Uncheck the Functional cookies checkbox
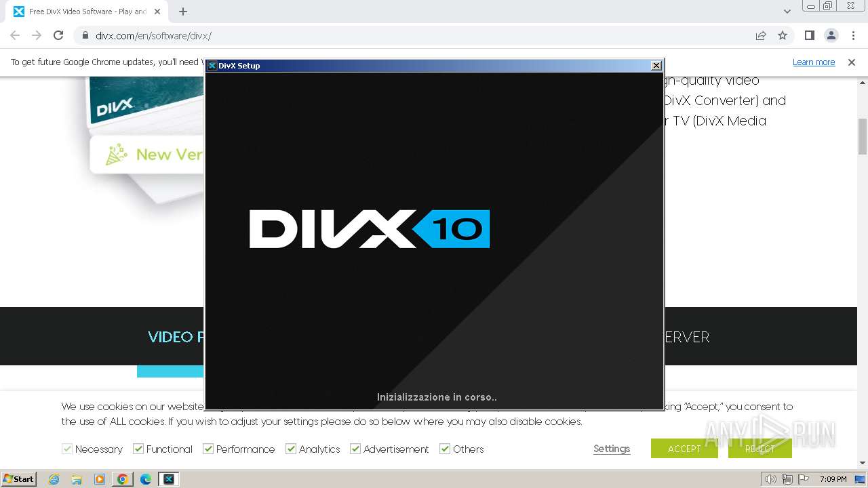Screen dimensions: 868x488 tap(138, 449)
